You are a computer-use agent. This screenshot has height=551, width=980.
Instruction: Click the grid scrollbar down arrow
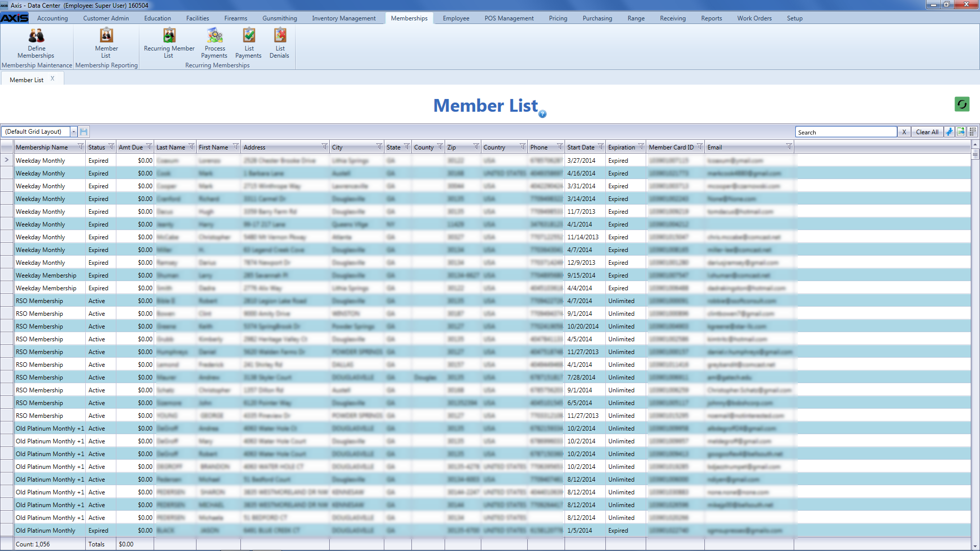(975, 546)
